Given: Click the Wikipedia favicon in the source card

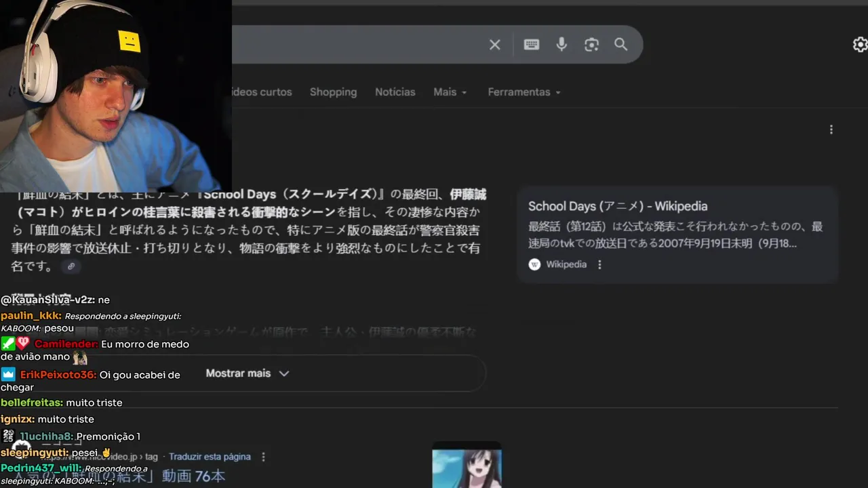Looking at the screenshot, I should point(534,264).
